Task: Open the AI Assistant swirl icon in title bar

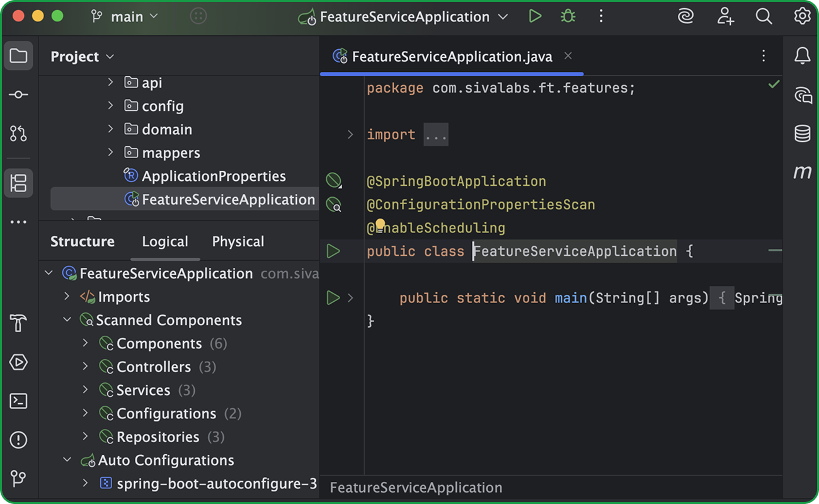Action: [x=685, y=16]
